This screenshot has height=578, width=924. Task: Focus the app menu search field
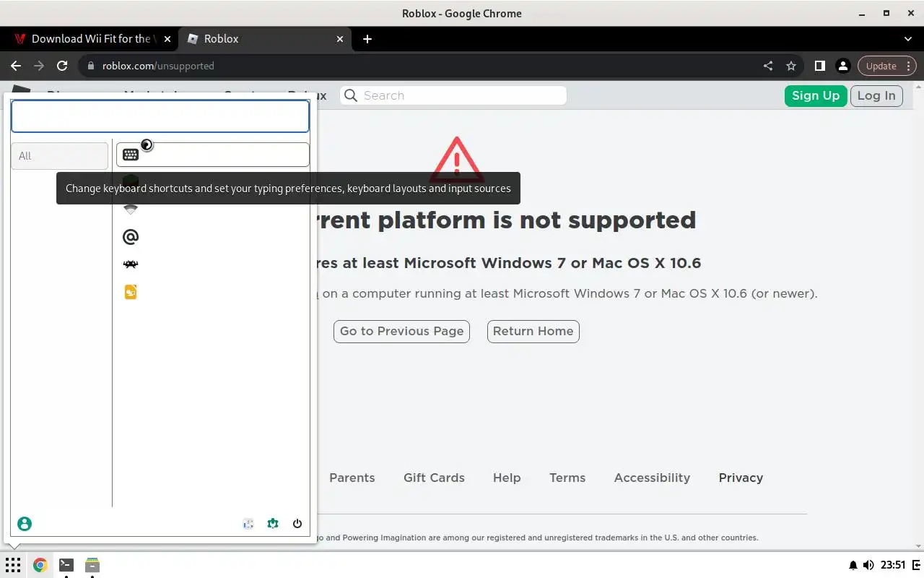pyautogui.click(x=160, y=116)
